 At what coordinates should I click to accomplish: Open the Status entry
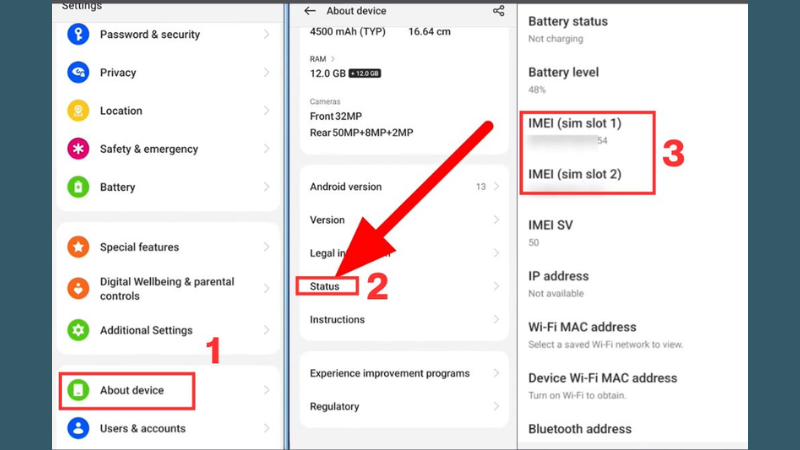coord(404,286)
